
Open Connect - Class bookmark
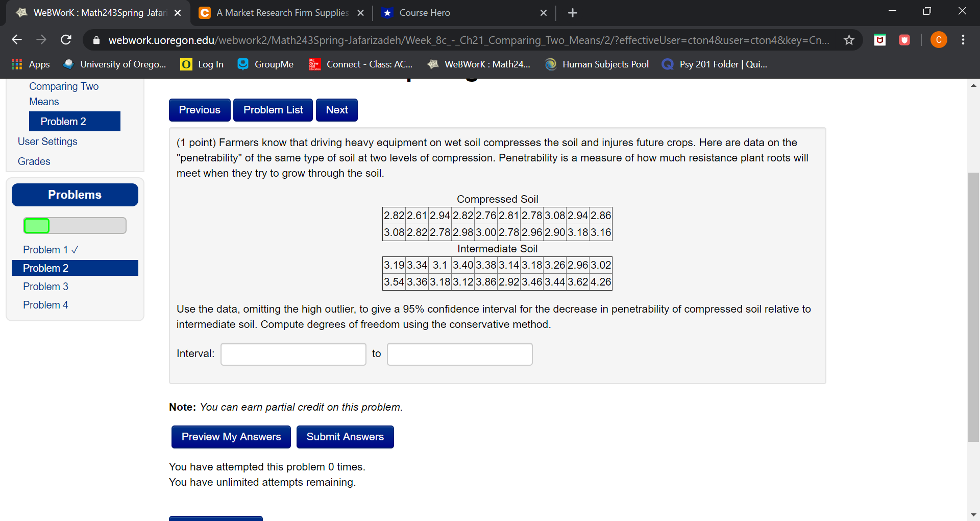[360, 64]
